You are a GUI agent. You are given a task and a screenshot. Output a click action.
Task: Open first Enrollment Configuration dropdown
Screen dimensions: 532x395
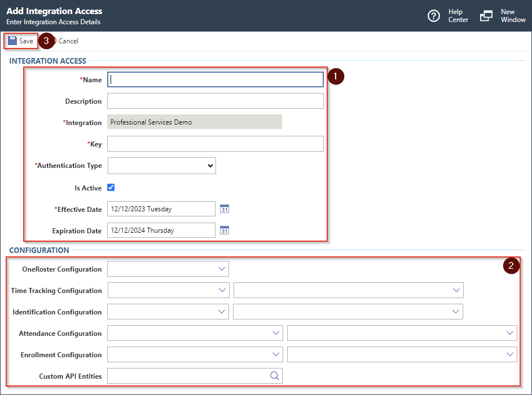coord(195,354)
